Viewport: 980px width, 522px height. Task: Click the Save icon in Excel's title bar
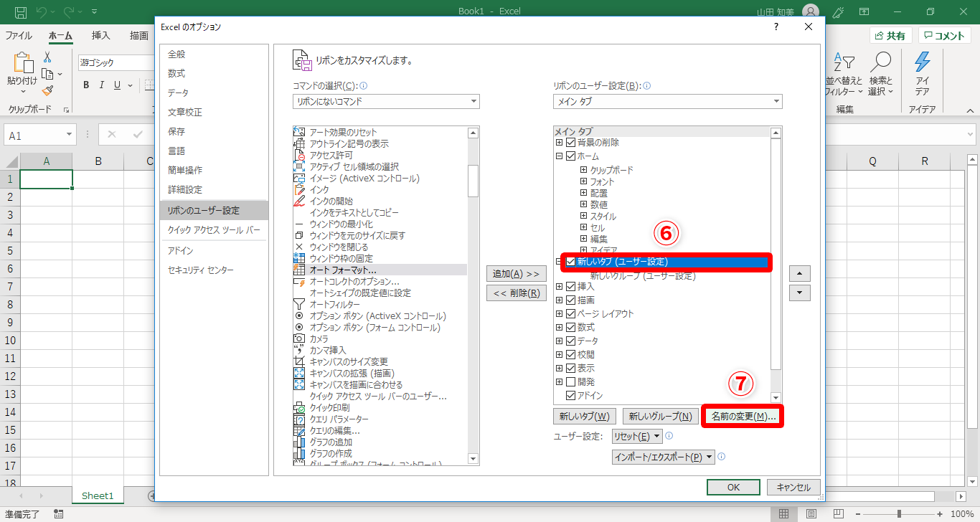coord(21,11)
